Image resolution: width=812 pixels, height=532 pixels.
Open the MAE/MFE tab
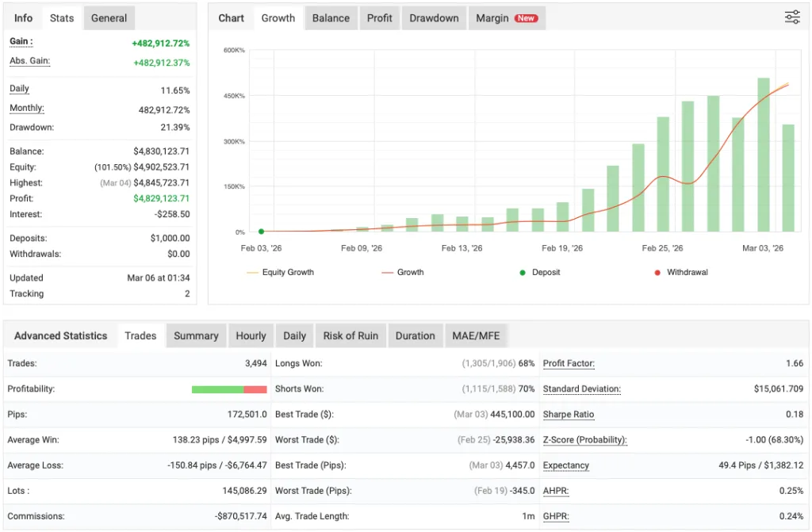(x=476, y=335)
